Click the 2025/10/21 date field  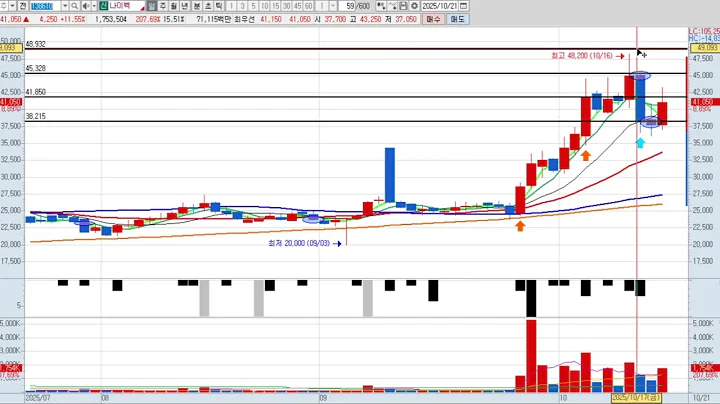440,6
